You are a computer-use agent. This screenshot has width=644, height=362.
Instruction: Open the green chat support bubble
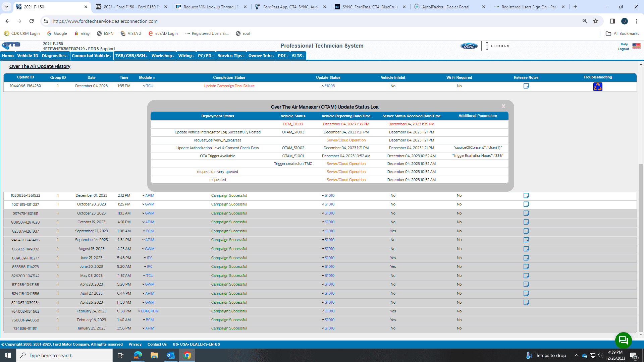tap(623, 340)
